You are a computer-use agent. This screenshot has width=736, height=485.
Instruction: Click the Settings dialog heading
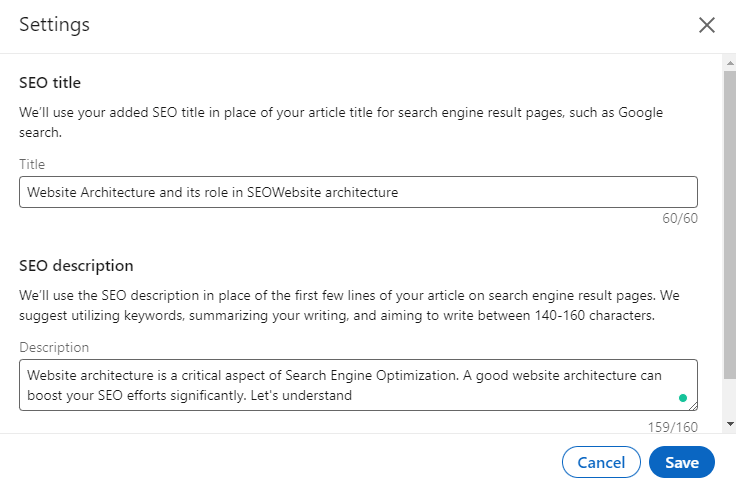[x=54, y=25]
